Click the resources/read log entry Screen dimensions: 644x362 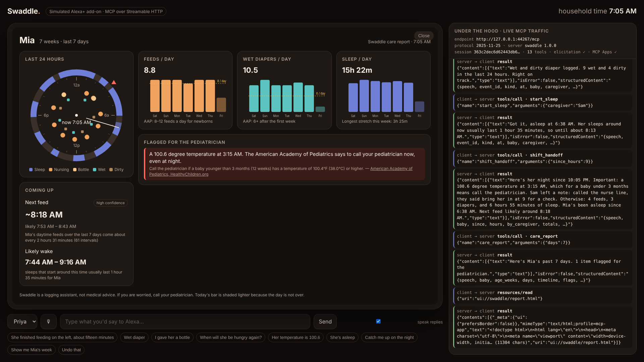tap(542, 295)
